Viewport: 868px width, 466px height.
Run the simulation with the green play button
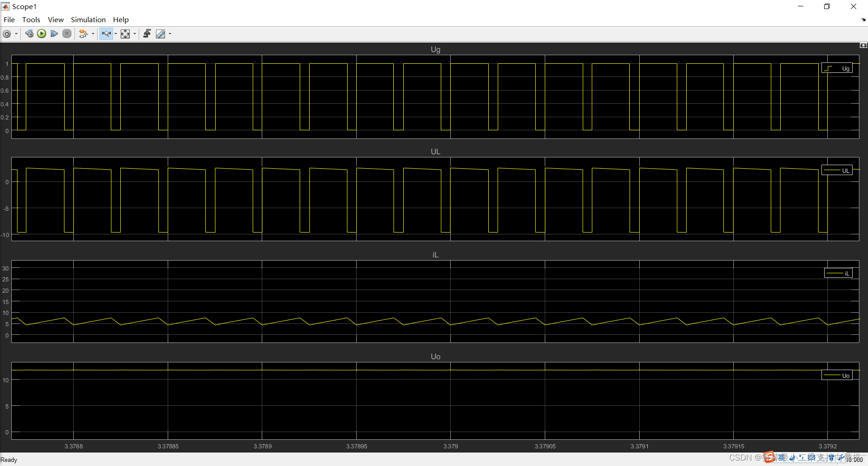coord(42,34)
